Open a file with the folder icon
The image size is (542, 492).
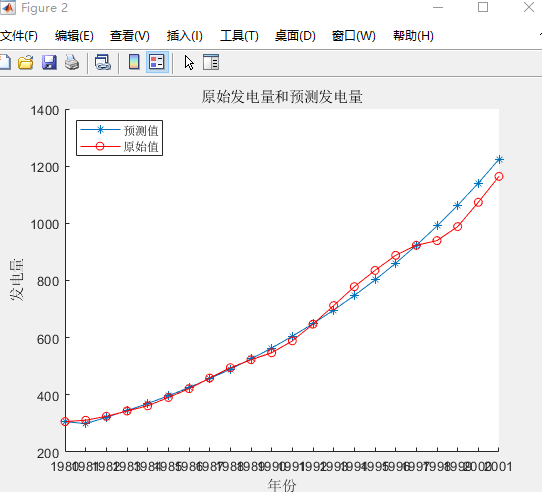tap(26, 63)
